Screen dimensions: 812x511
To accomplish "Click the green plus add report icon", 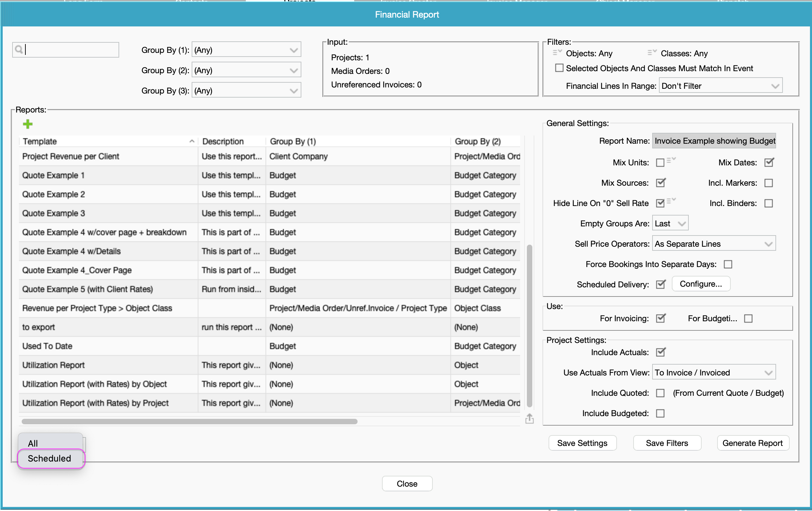I will click(x=28, y=124).
